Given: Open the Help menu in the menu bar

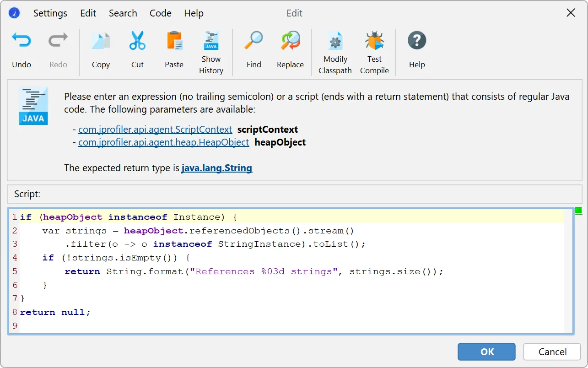Looking at the screenshot, I should click(194, 13).
